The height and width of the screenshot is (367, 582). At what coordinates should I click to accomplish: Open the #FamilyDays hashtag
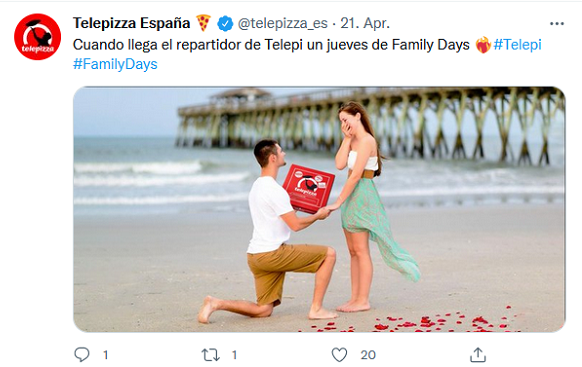coord(115,64)
